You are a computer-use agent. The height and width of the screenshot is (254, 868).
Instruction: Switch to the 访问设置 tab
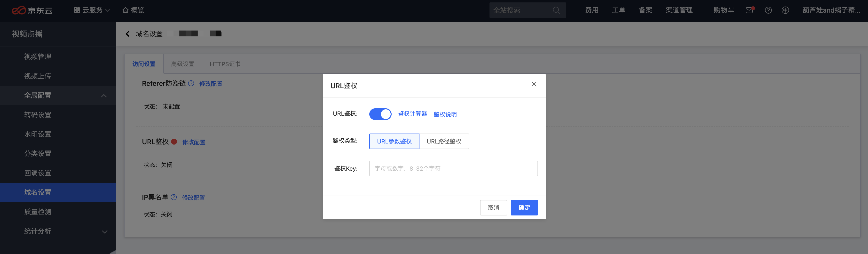pyautogui.click(x=144, y=64)
